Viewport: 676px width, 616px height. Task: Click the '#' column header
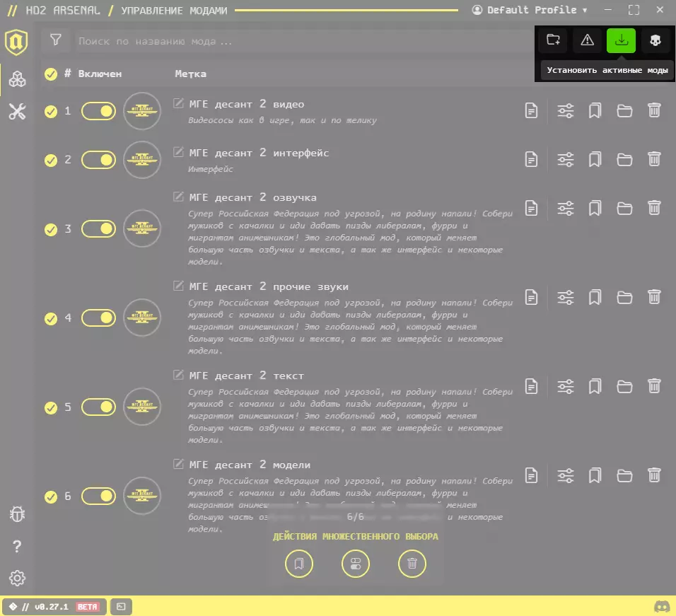tap(67, 74)
